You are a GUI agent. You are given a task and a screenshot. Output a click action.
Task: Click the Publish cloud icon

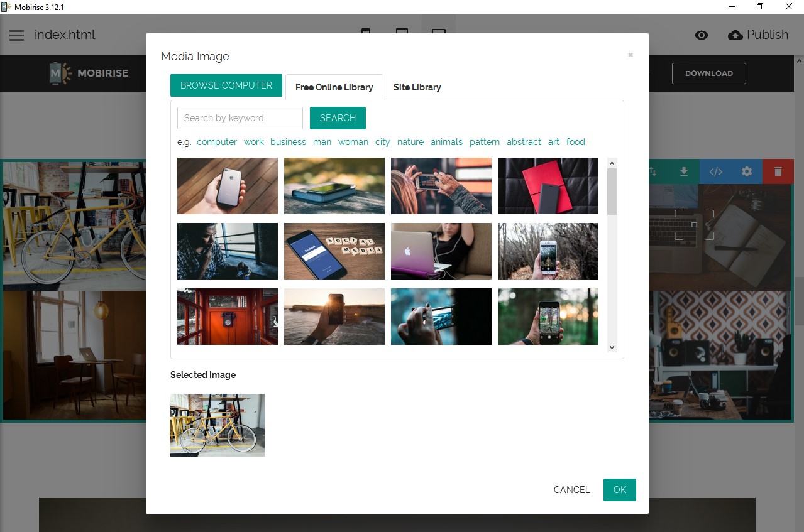click(735, 35)
